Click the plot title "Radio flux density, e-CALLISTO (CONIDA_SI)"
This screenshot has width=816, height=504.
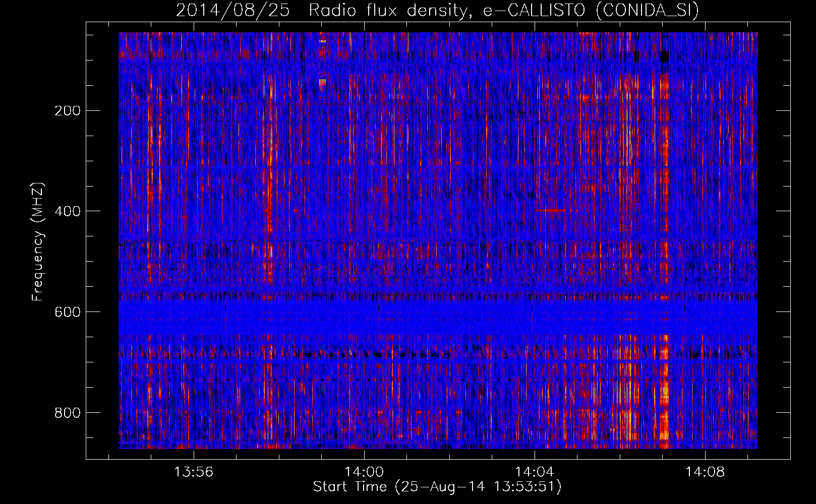click(x=504, y=10)
